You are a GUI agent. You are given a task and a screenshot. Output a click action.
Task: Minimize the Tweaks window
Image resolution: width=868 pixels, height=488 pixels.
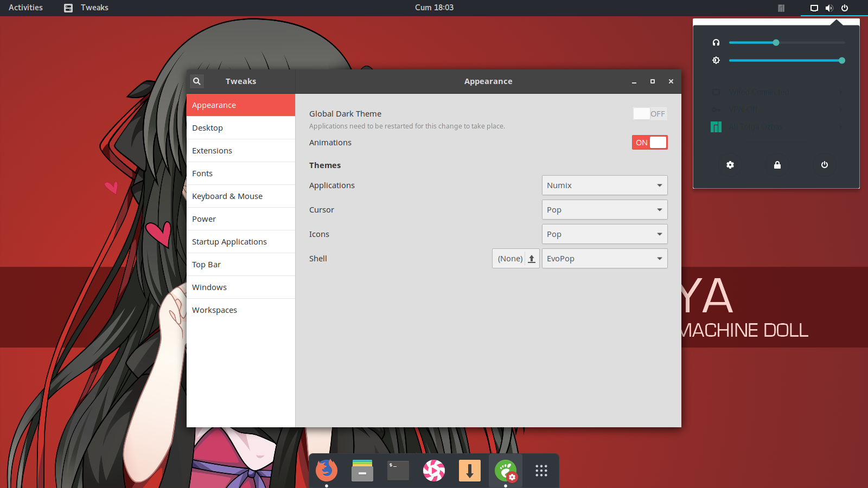[634, 81]
